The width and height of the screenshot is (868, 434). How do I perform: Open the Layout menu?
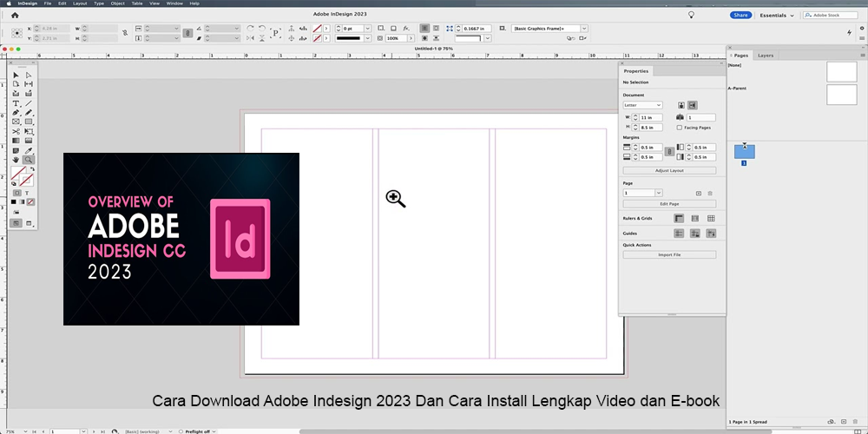pyautogui.click(x=80, y=3)
